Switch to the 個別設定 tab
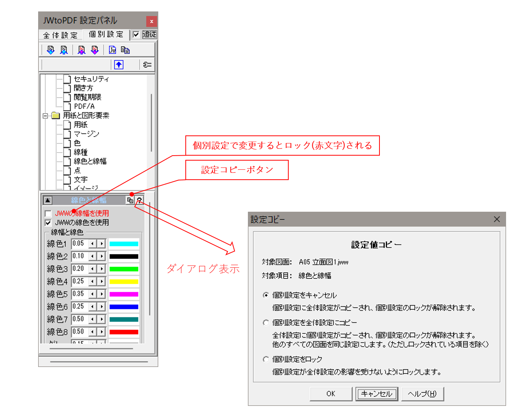 [x=106, y=35]
